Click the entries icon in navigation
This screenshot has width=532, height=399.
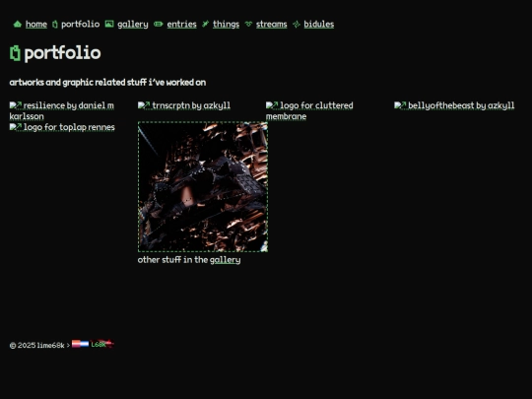pos(158,24)
